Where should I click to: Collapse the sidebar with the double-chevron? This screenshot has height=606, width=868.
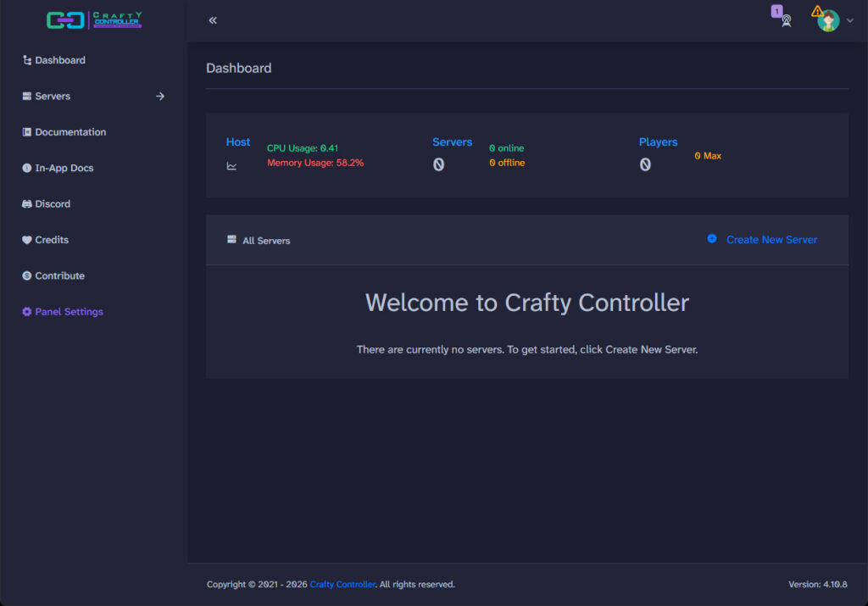tap(213, 20)
